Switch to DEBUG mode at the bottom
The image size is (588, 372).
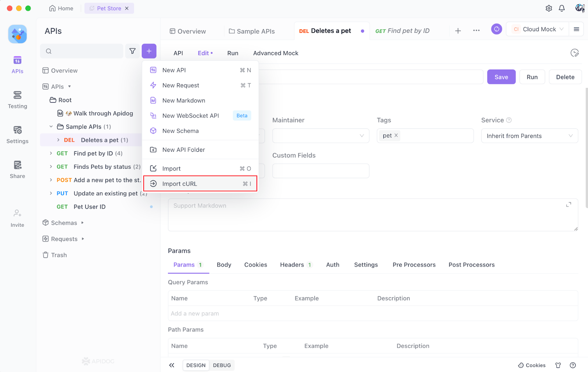(x=222, y=365)
